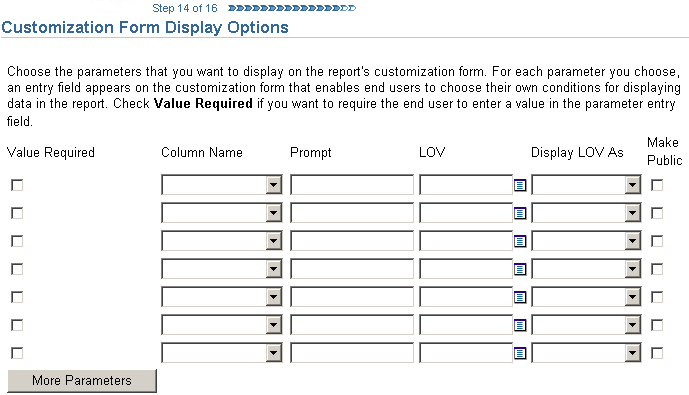Focus the LOV text field in seventh row
The height and width of the screenshot is (395, 689).
[466, 353]
